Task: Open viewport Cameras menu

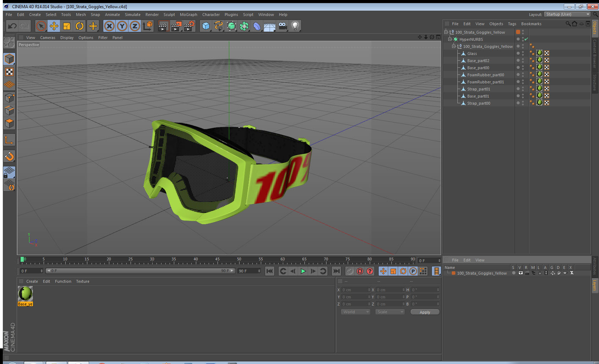Action: [x=48, y=38]
